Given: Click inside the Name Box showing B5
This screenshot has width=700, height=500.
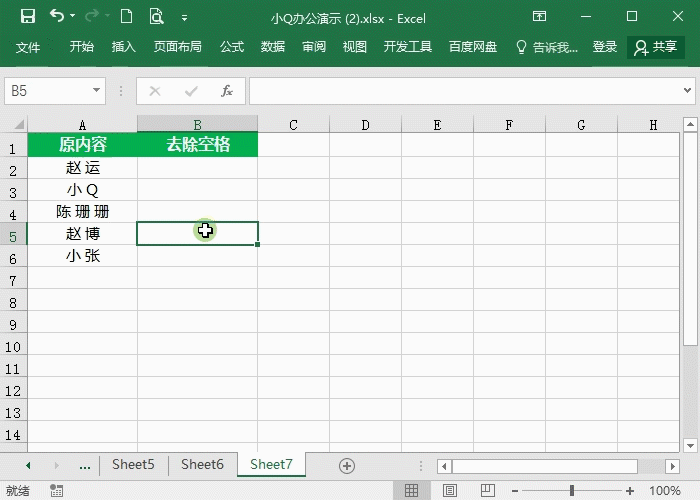Looking at the screenshot, I should pyautogui.click(x=47, y=91).
